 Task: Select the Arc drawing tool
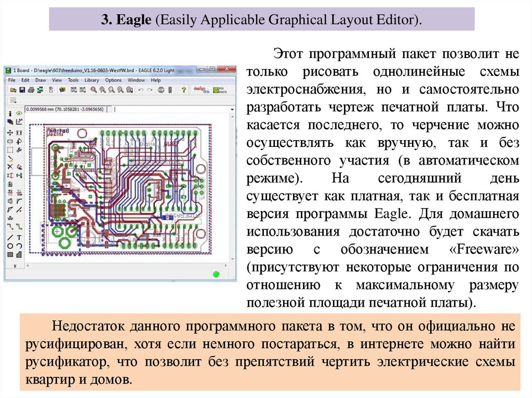pyautogui.click(x=19, y=246)
